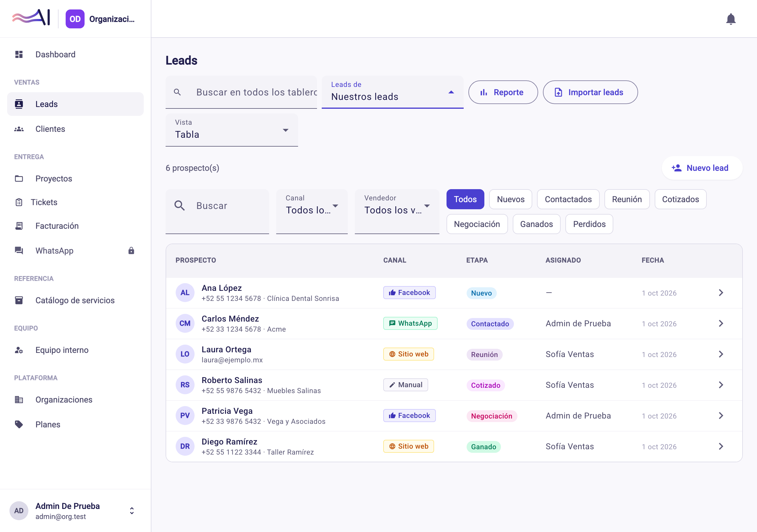757x532 pixels.
Task: Filter by Ganados stage
Action: point(536,224)
